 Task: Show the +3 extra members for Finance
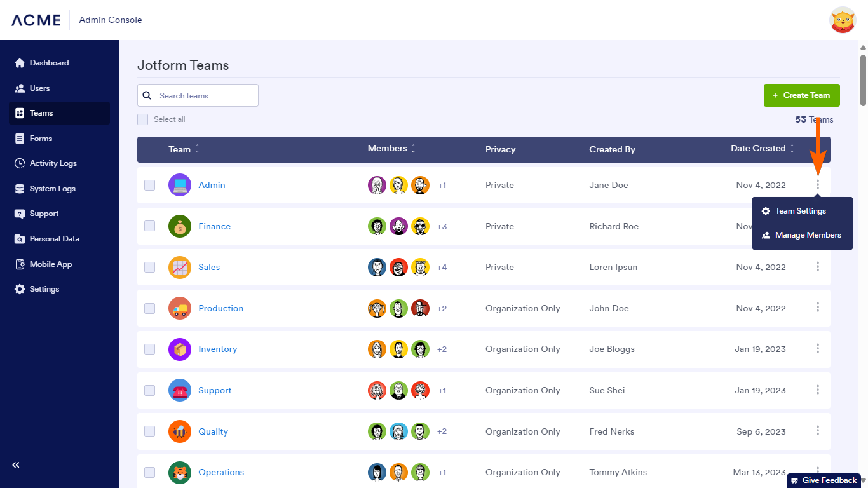point(442,227)
